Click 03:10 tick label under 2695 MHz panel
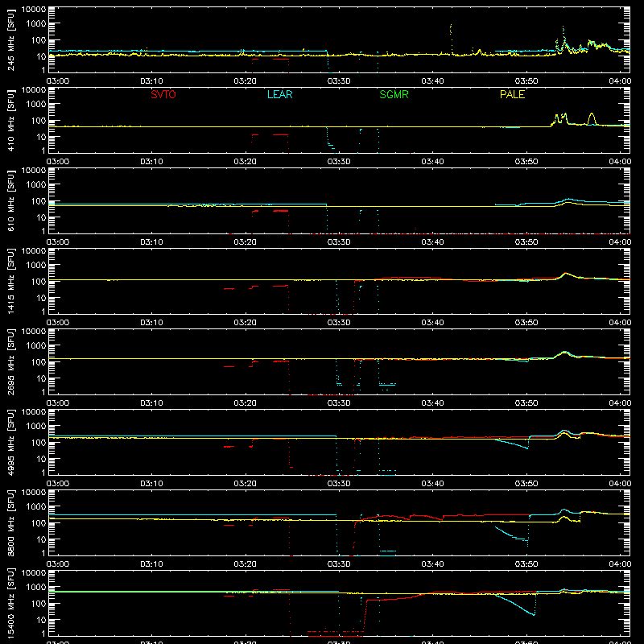 151,403
